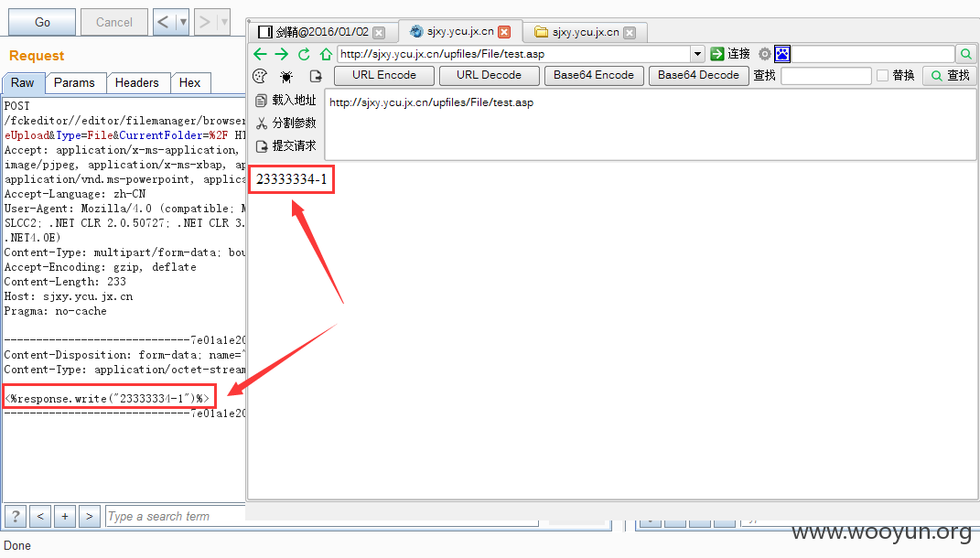Click the URL Encode button
Viewport: 980px width, 558px height.
pos(383,76)
